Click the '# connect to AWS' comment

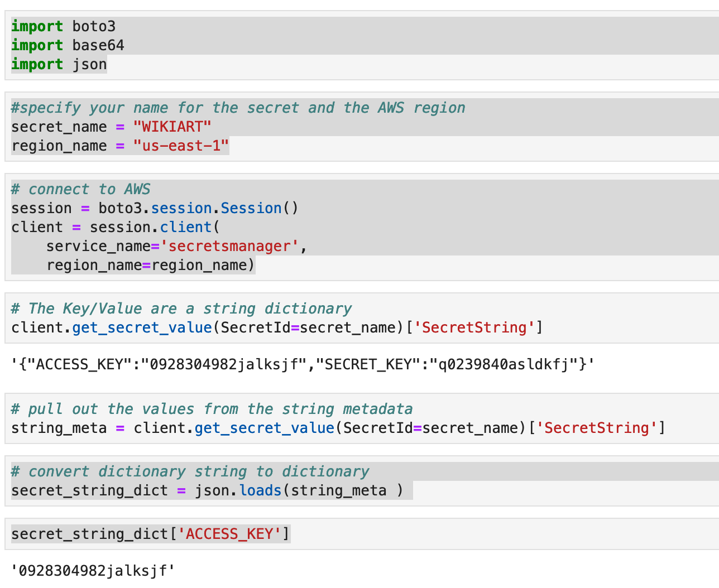tap(81, 189)
